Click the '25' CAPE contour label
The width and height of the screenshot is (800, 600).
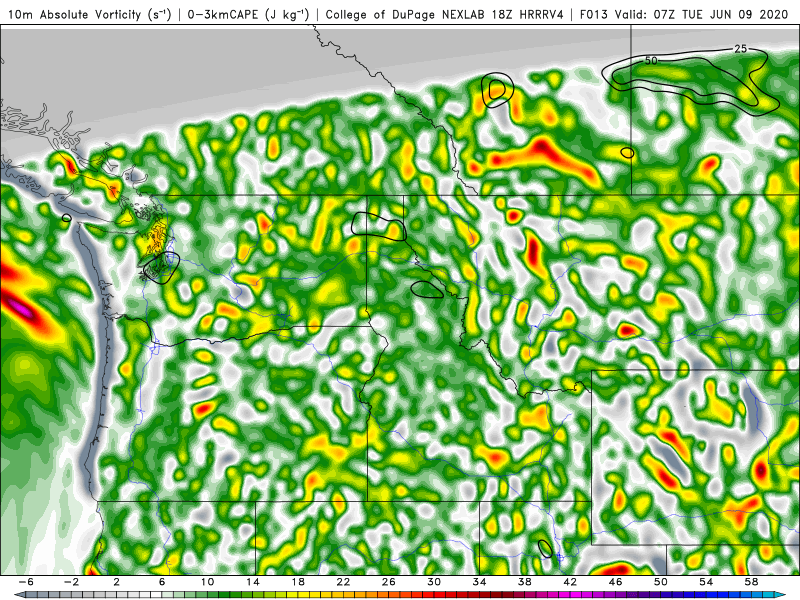click(740, 49)
